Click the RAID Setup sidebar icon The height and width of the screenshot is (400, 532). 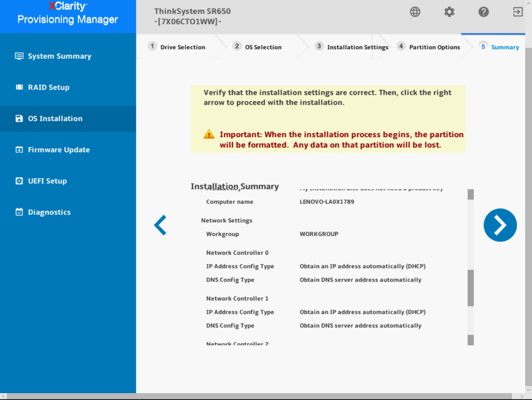click(19, 87)
